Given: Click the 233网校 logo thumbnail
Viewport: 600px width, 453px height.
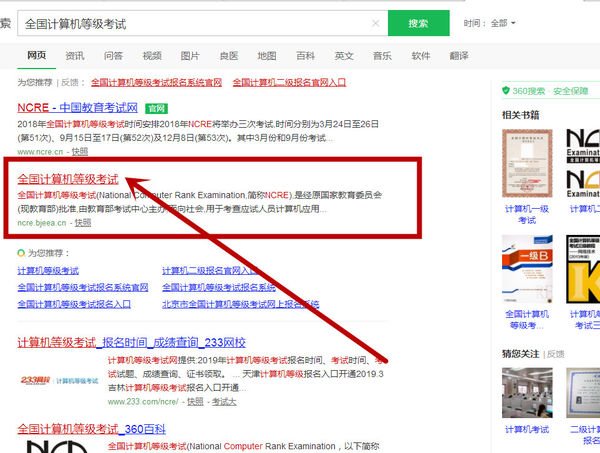Looking at the screenshot, I should coord(59,380).
